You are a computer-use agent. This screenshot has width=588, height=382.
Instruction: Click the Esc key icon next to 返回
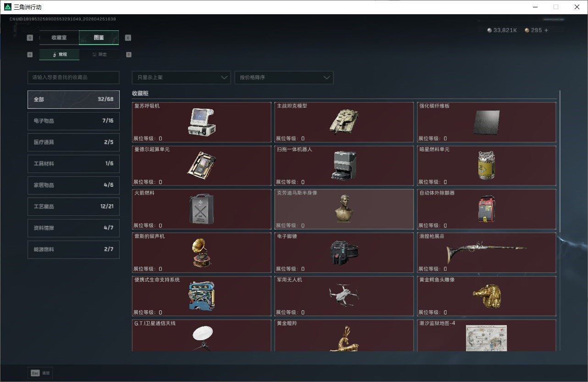[35, 373]
